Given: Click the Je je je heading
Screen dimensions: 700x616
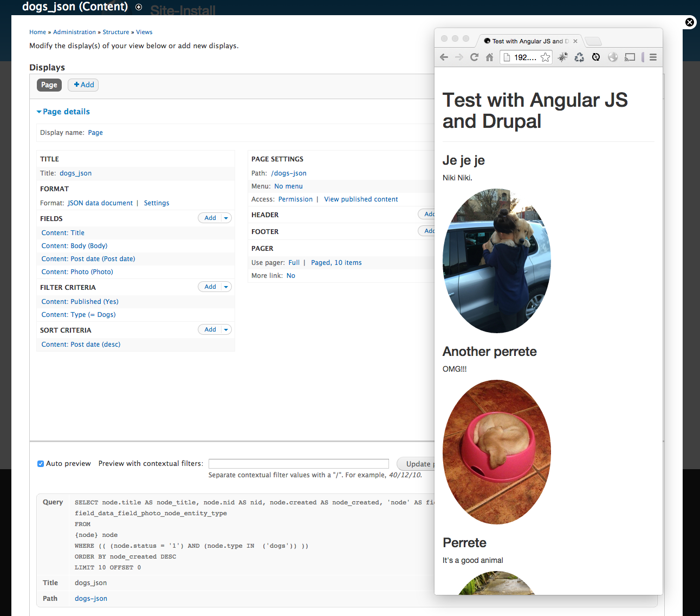Looking at the screenshot, I should pos(464,160).
